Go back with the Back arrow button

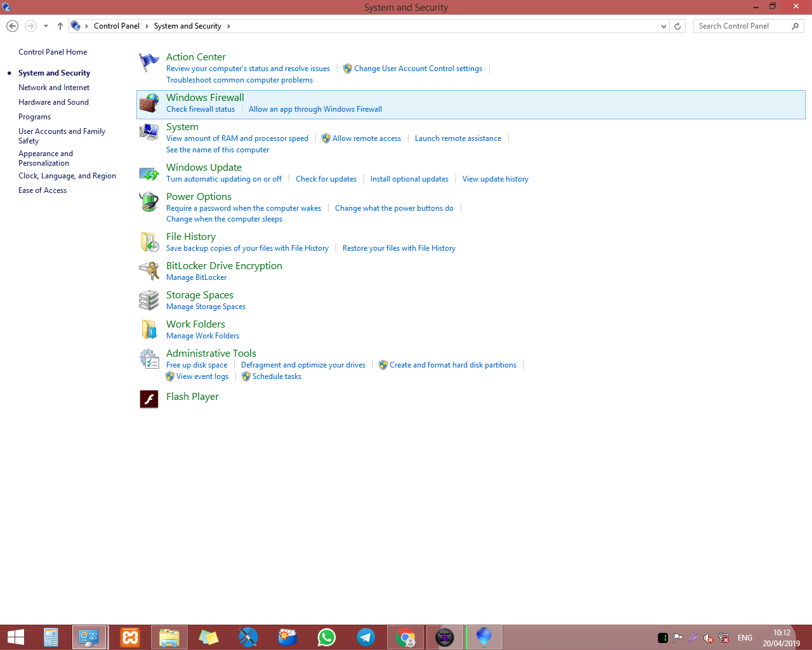pyautogui.click(x=12, y=26)
